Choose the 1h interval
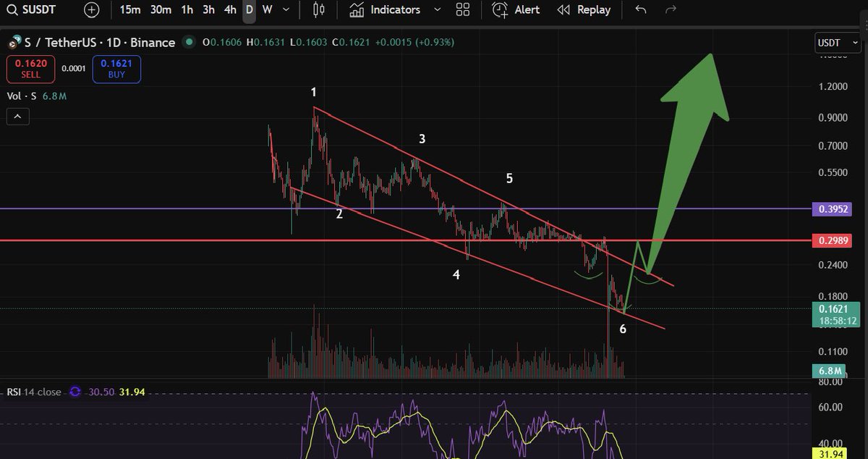Image resolution: width=868 pixels, height=459 pixels. tap(187, 10)
